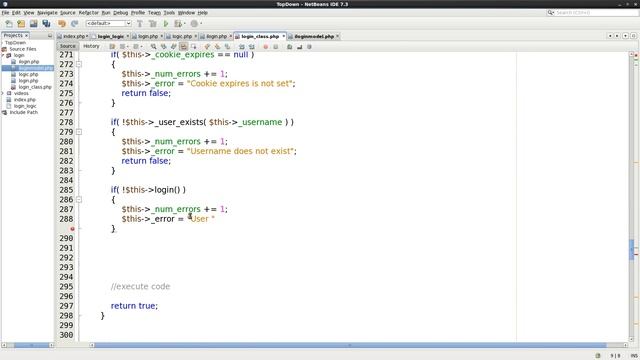Toggle INS insert mode indicator
Viewport: 640px width, 360px height.
tap(634, 356)
